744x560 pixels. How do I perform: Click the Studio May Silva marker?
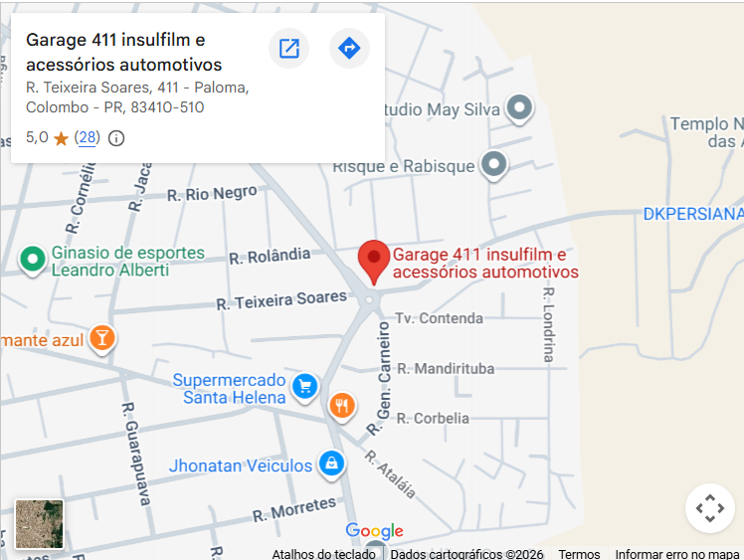519,108
